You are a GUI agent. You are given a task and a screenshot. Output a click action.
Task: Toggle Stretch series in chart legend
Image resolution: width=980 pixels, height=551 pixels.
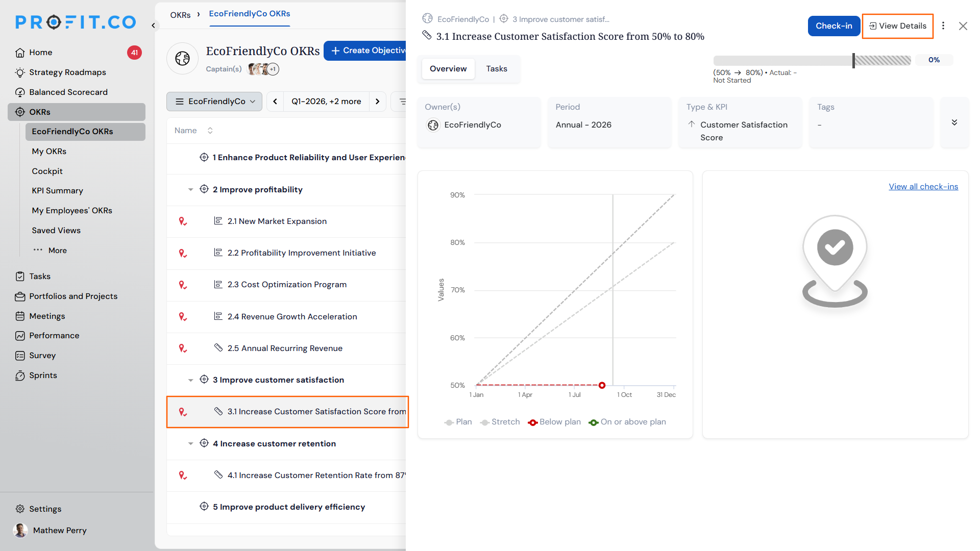pos(500,422)
